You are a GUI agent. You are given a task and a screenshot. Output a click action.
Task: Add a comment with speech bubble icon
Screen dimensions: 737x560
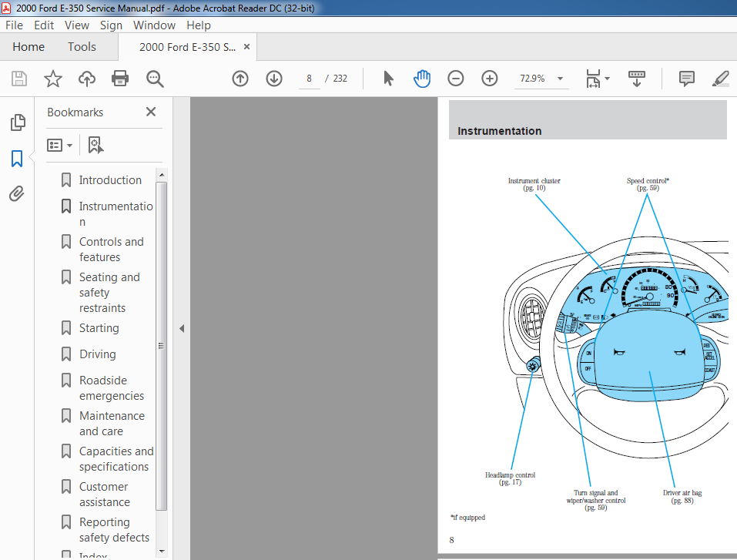(687, 79)
